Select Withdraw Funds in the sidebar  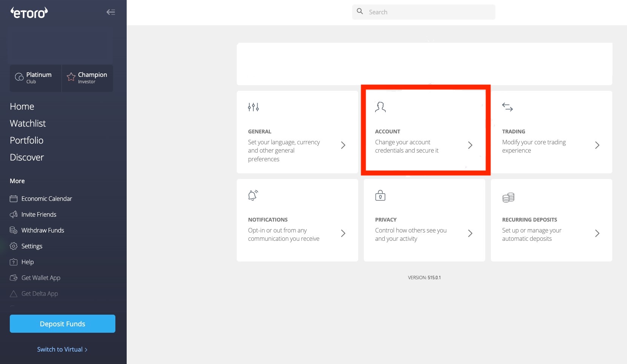click(x=43, y=230)
